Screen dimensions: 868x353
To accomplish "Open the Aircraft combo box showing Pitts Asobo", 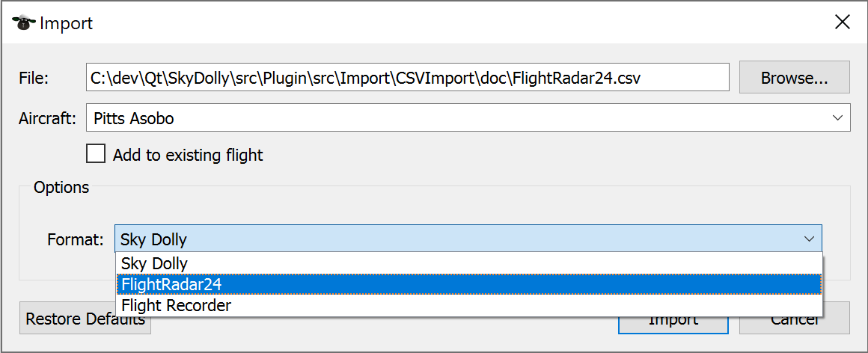I will point(468,118).
